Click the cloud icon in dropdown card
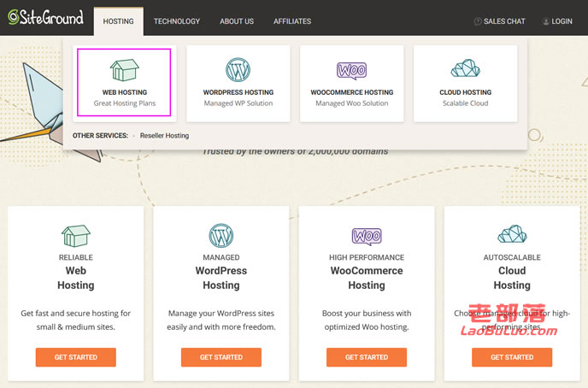This screenshot has width=588, height=388. point(466,68)
